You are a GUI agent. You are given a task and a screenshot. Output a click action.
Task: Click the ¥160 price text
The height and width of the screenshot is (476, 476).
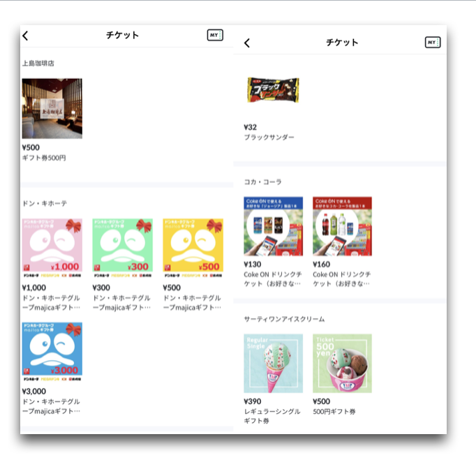coord(321,265)
